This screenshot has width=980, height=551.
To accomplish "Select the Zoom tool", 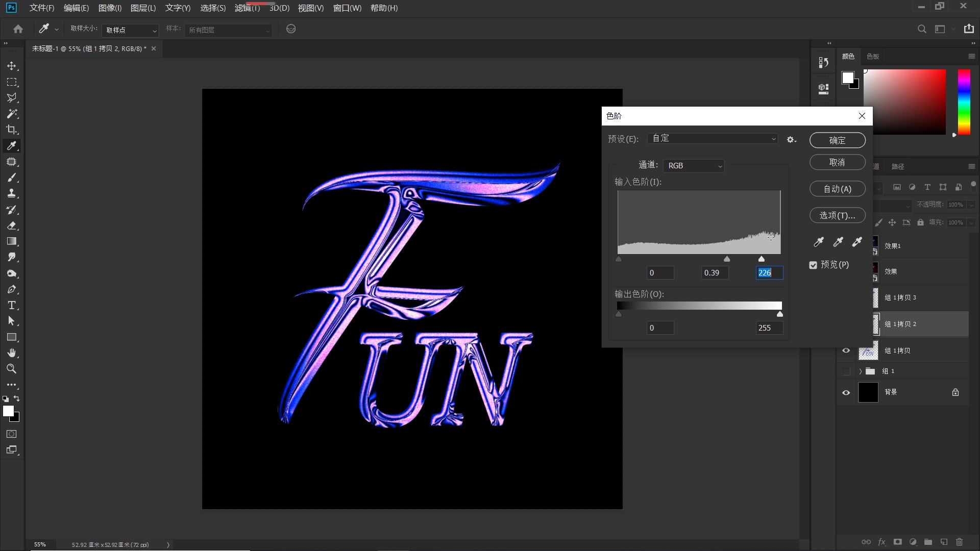I will [12, 369].
